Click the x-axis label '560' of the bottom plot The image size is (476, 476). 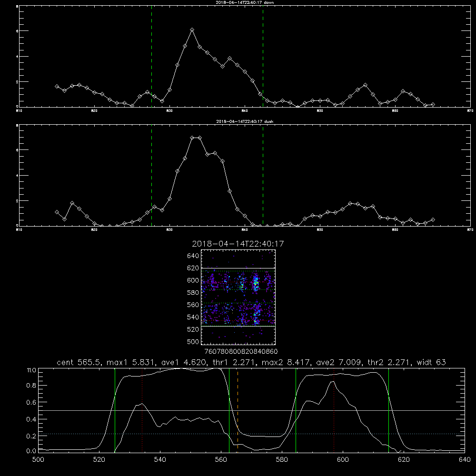221,460
